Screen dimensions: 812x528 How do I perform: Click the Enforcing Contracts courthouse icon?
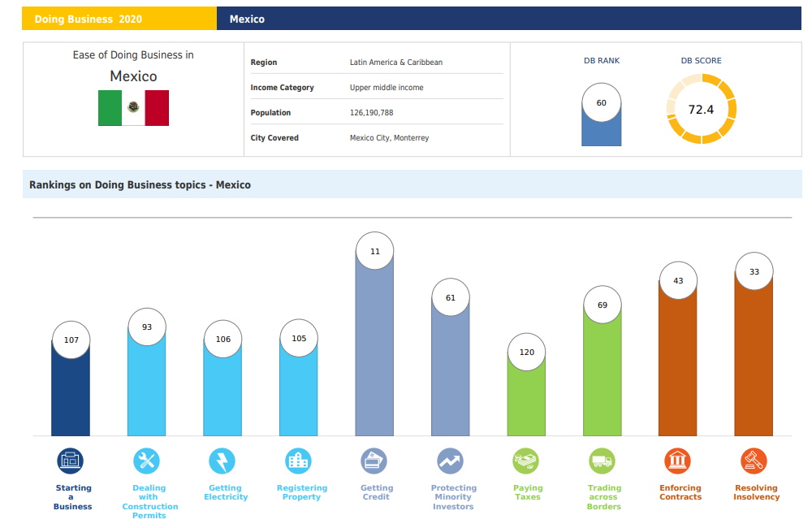[x=677, y=461]
